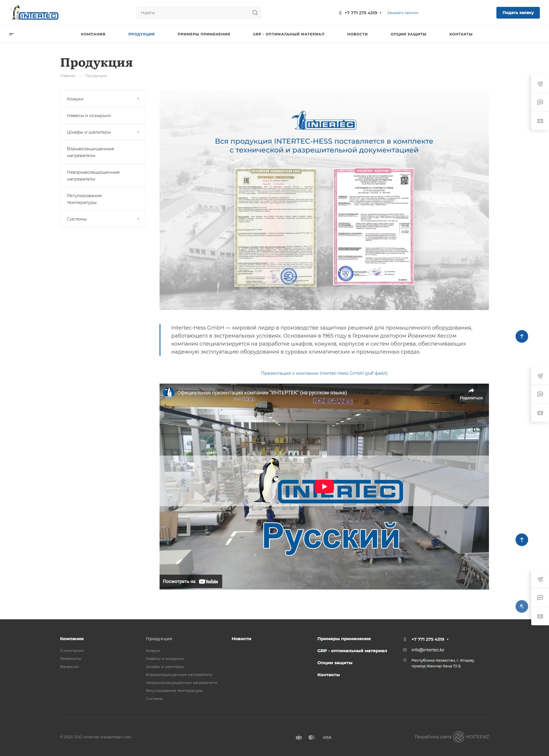The image size is (549, 756).
Task: Click the magnifier icon in the search box
Action: click(x=255, y=13)
